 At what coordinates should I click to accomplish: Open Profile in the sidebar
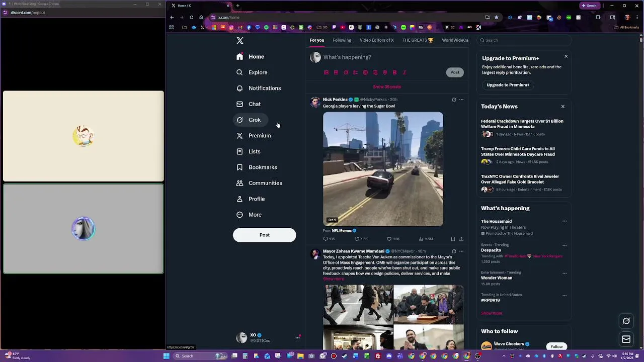tap(251, 199)
